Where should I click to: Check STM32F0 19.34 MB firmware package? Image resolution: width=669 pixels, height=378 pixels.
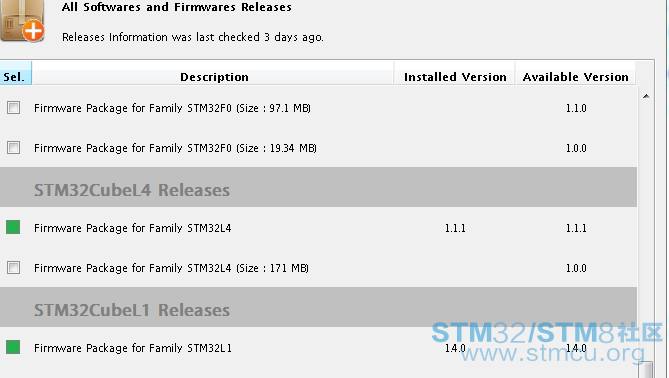pos(13,148)
